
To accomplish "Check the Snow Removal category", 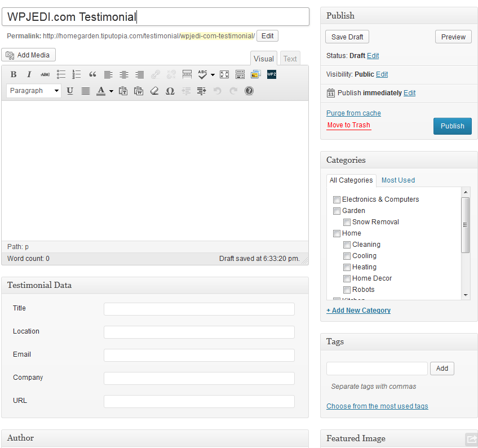I will click(x=347, y=222).
